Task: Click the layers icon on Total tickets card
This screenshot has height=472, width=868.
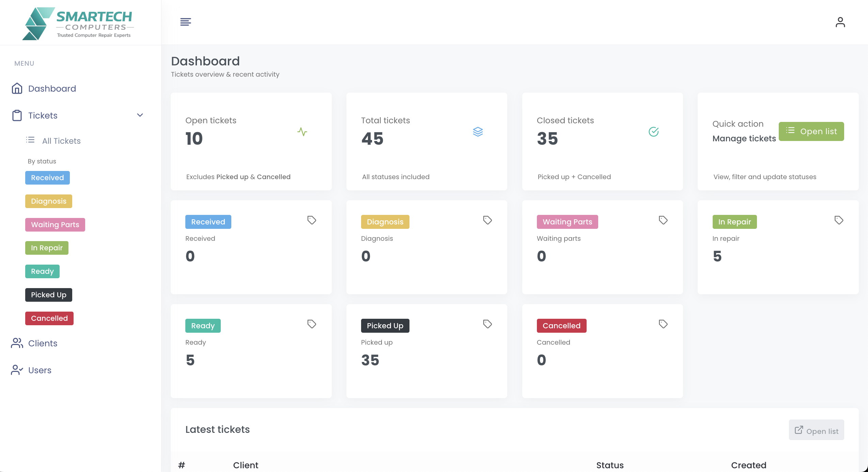Action: pyautogui.click(x=478, y=132)
